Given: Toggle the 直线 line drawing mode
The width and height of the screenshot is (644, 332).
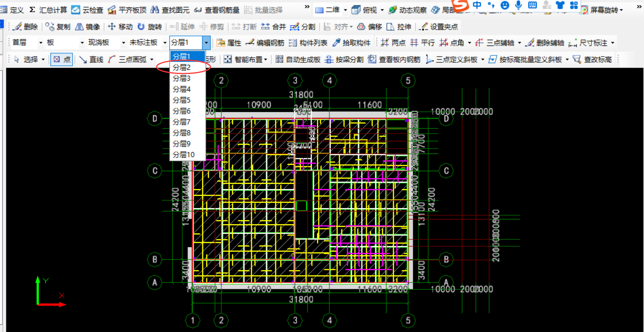Looking at the screenshot, I should 91,59.
